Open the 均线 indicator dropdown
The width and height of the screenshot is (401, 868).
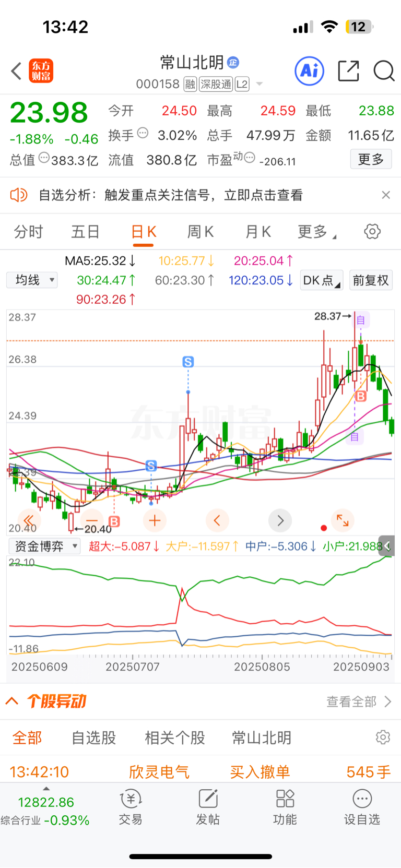pyautogui.click(x=32, y=280)
